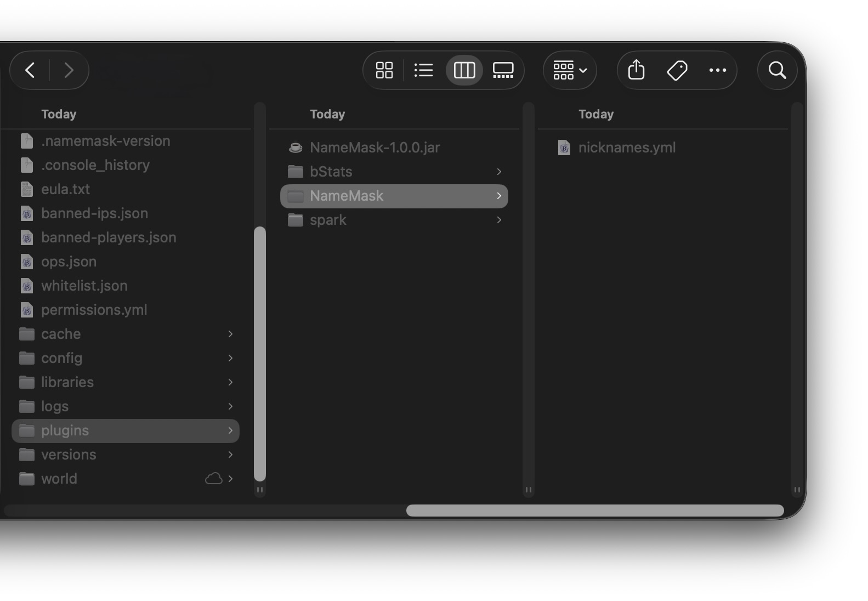
Task: Click the Share icon
Action: tap(636, 70)
